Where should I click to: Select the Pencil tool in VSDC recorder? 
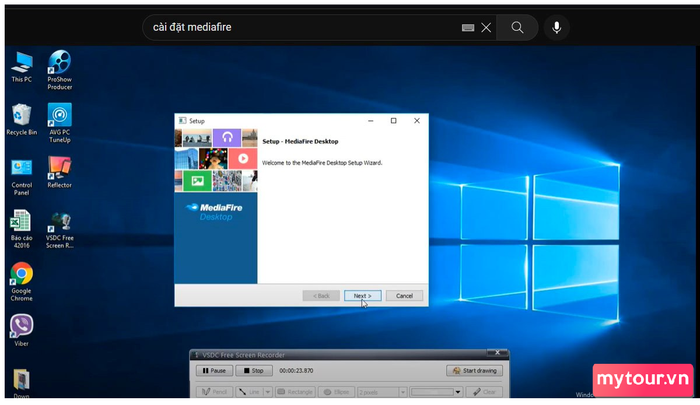click(x=214, y=392)
